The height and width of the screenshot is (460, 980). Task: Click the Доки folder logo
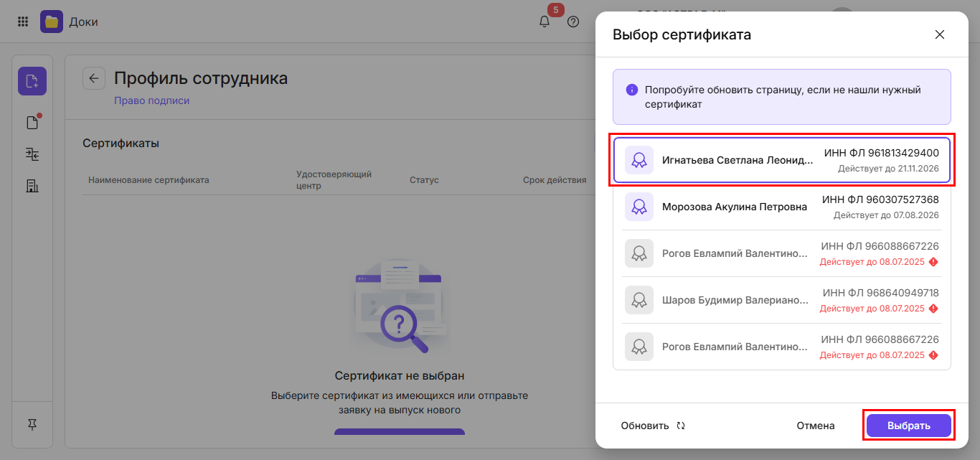coord(52,22)
